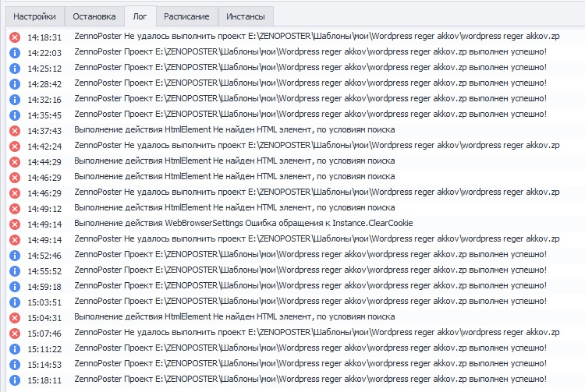Viewport: 585px width, 392px height.
Task: Select the Лог tab
Action: coord(140,17)
